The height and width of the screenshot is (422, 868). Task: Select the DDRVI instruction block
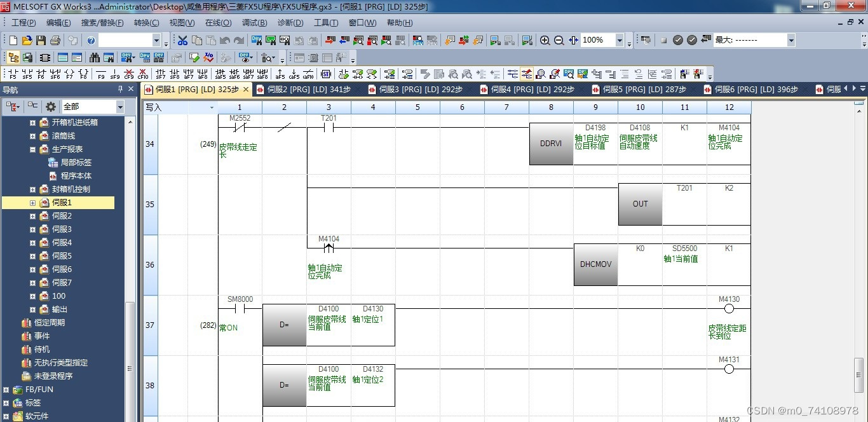(551, 144)
